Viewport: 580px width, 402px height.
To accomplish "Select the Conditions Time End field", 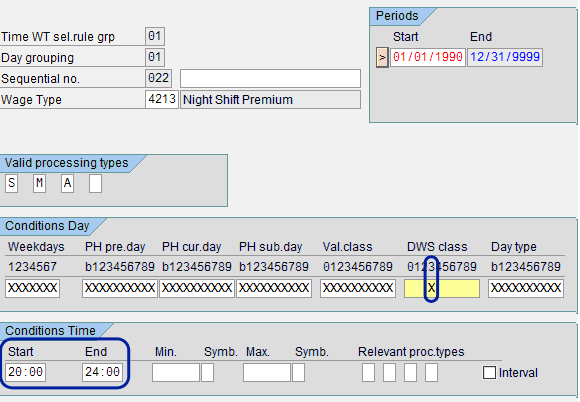I will [x=102, y=372].
